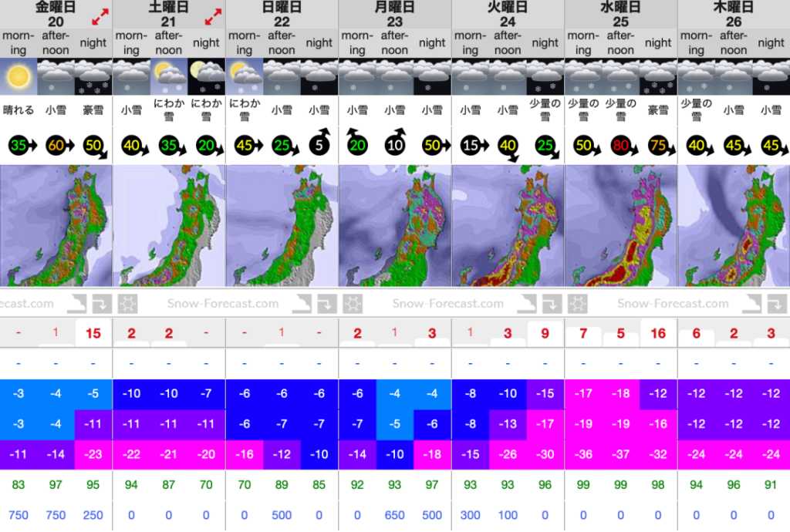This screenshot has height=532, width=790.
Task: Click the Snow-Forecast.com link under Sunday's map
Action: (223, 304)
